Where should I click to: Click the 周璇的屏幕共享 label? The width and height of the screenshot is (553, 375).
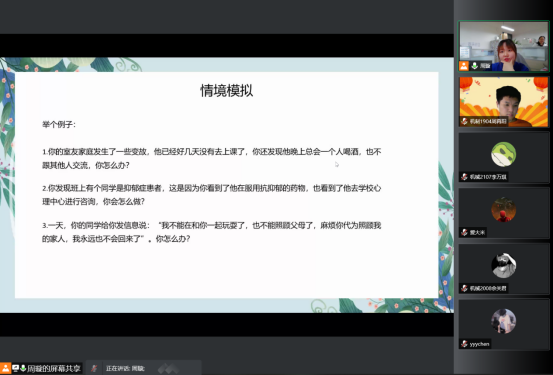click(x=54, y=369)
